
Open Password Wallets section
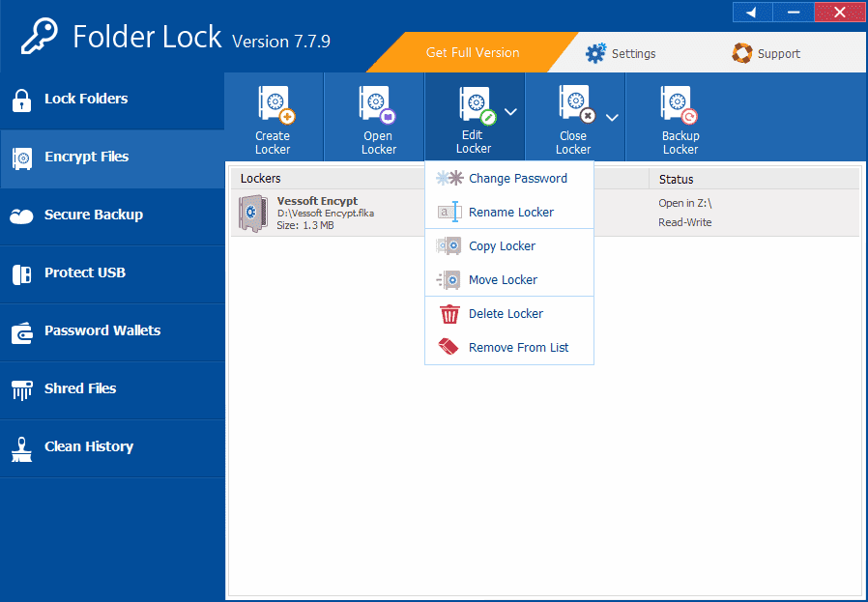click(112, 332)
